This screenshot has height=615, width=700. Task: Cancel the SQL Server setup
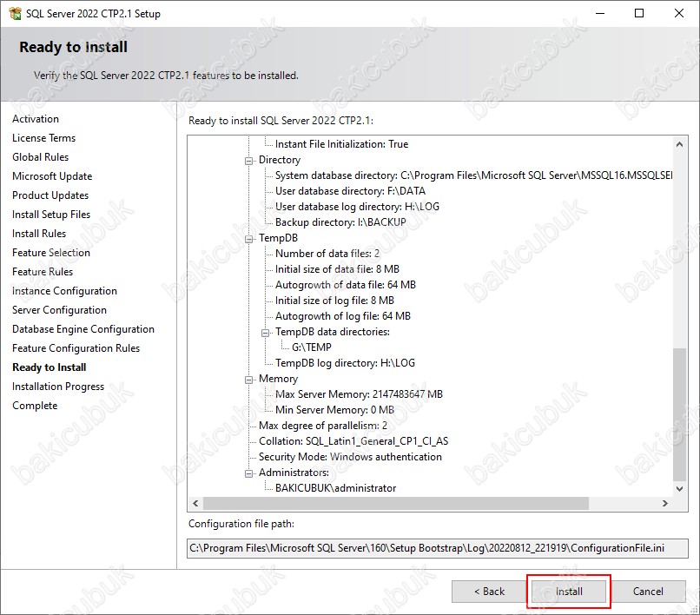point(648,592)
